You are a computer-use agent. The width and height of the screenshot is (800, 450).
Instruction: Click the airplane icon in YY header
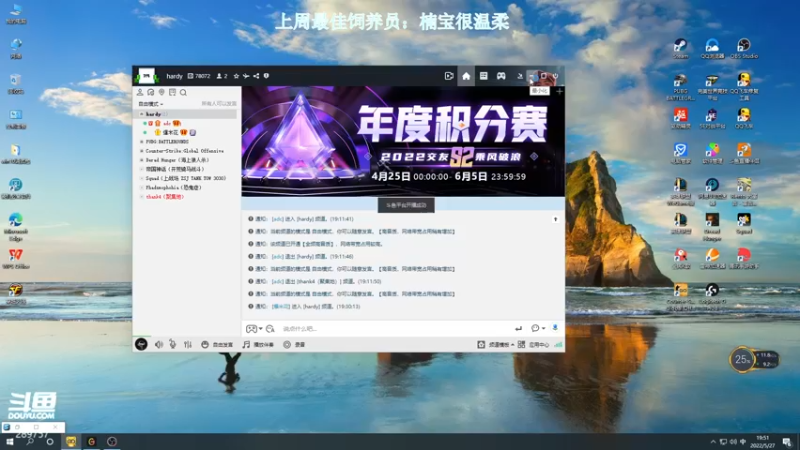pos(246,76)
